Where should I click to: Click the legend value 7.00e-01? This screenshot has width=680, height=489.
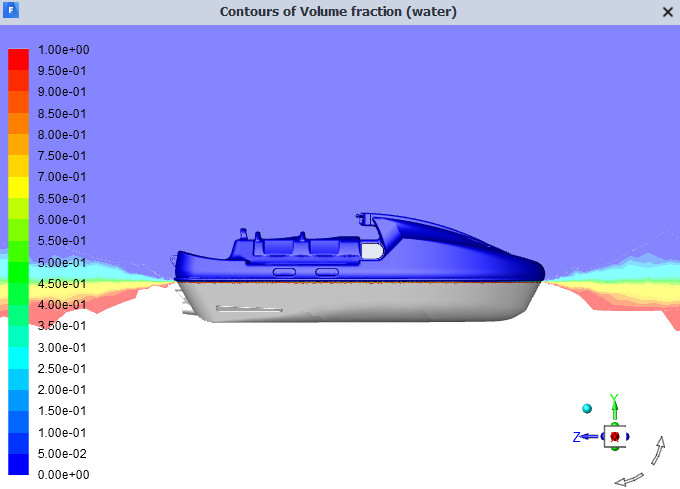click(62, 177)
